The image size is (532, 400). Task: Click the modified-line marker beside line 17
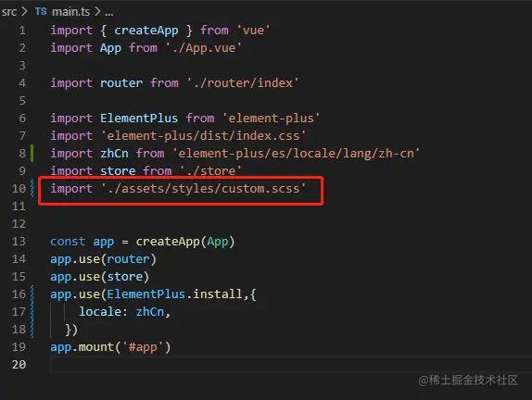(x=32, y=312)
